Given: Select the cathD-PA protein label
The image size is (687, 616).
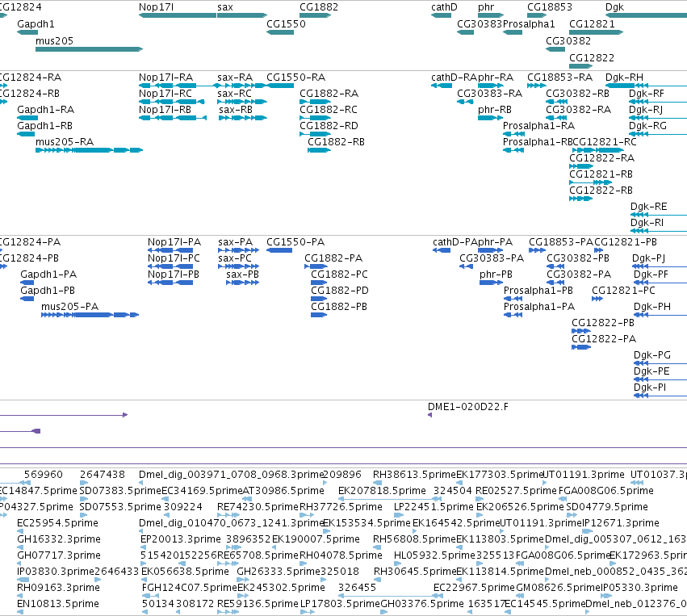Looking at the screenshot, I should (x=455, y=242).
